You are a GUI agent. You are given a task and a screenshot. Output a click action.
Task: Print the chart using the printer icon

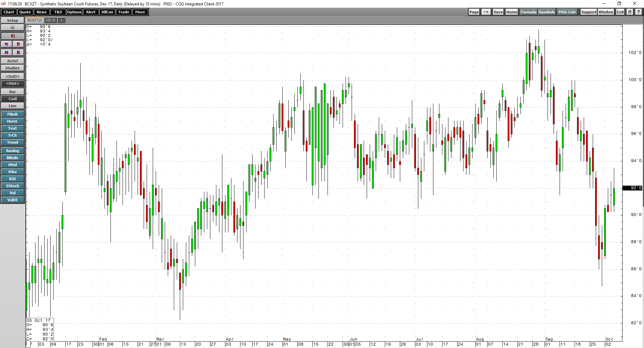tap(12, 27)
